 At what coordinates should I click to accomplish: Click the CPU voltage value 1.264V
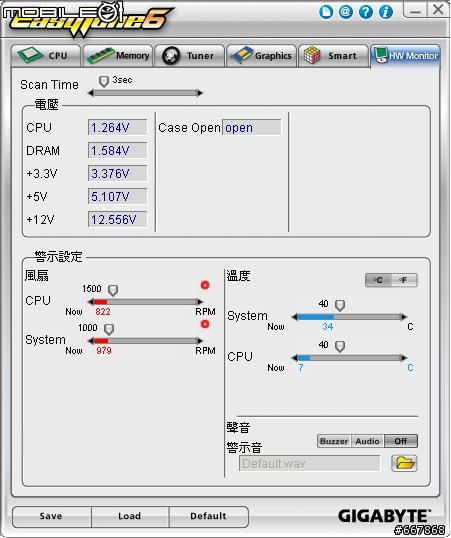[117, 128]
